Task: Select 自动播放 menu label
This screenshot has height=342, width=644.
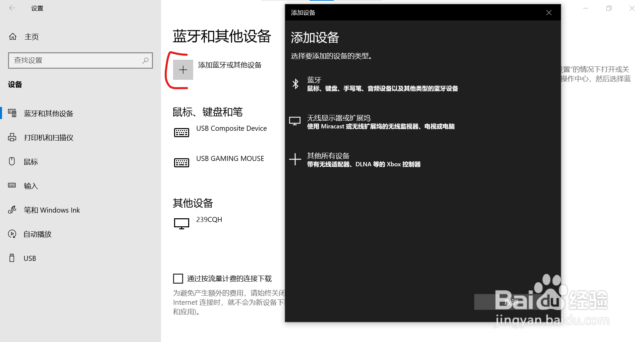Action: coord(38,234)
